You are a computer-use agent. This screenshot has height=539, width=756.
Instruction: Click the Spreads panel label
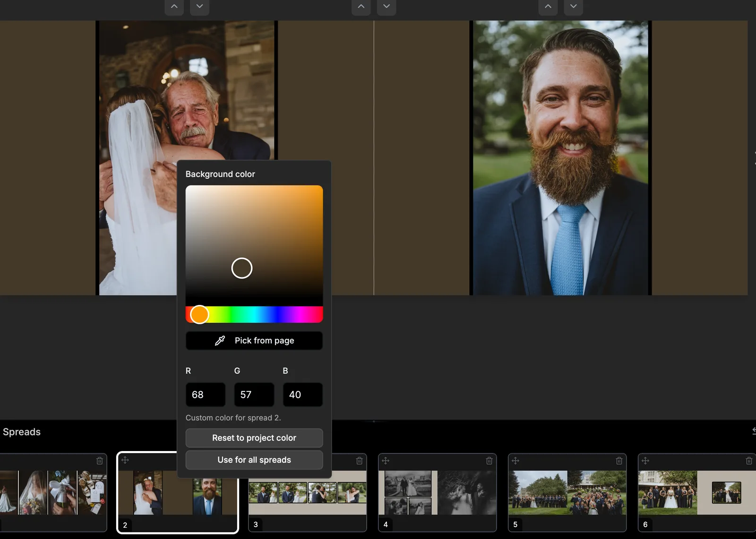[22, 432]
